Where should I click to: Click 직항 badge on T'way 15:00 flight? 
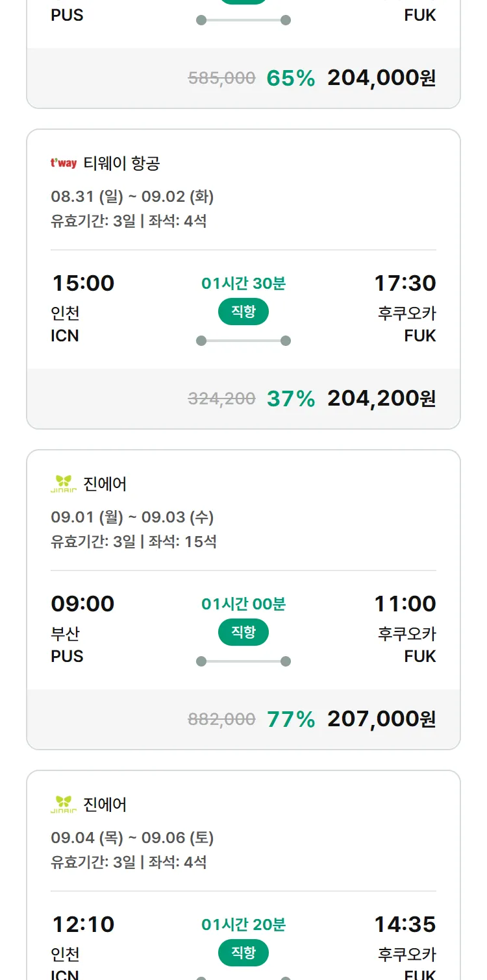[x=243, y=312]
